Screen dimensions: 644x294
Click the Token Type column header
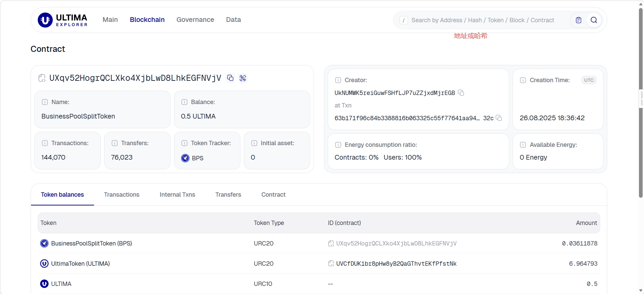[269, 223]
